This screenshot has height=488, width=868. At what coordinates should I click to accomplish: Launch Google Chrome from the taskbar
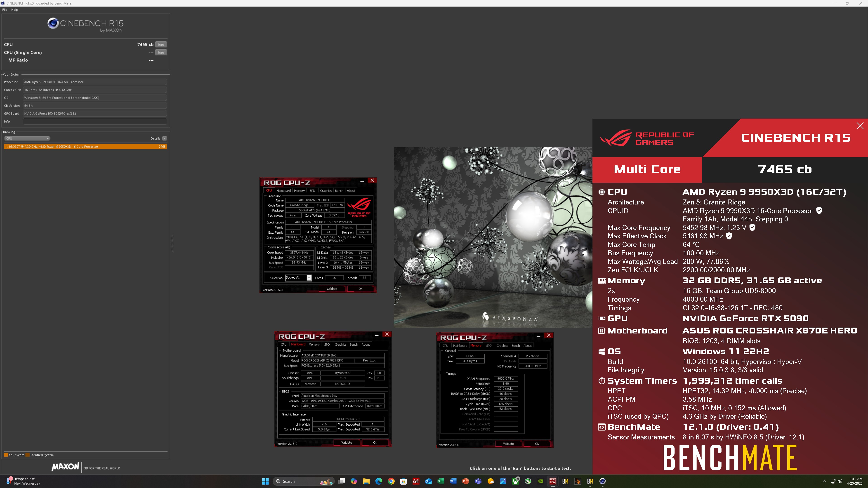(x=391, y=481)
